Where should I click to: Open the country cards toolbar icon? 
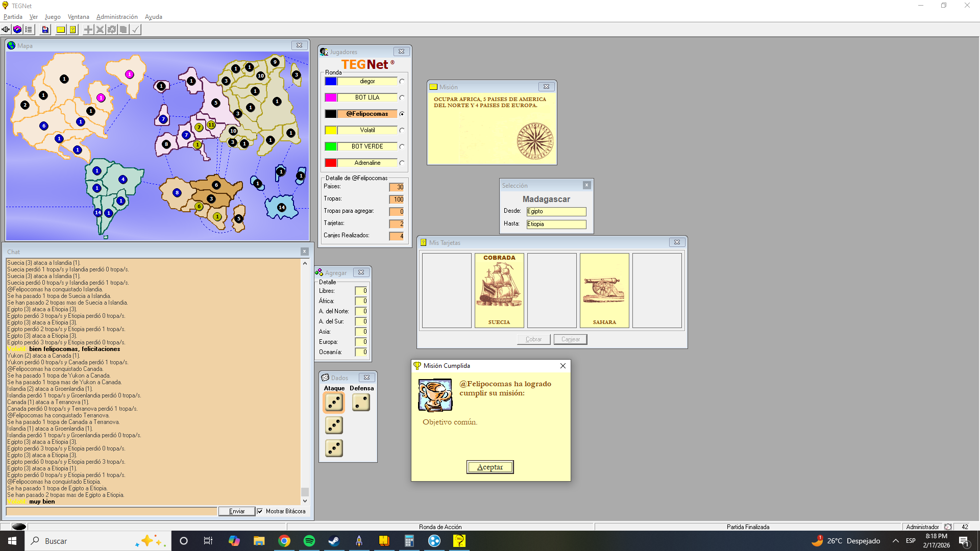(x=73, y=30)
